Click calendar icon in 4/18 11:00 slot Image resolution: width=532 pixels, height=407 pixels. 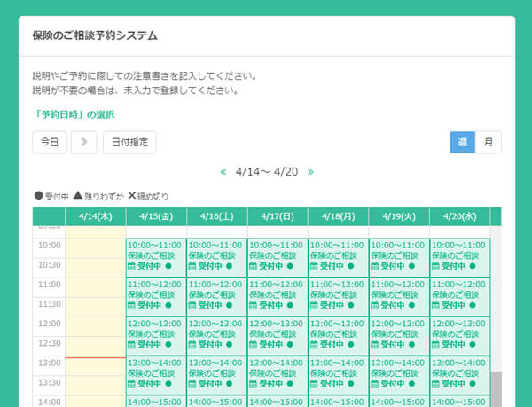click(x=313, y=305)
